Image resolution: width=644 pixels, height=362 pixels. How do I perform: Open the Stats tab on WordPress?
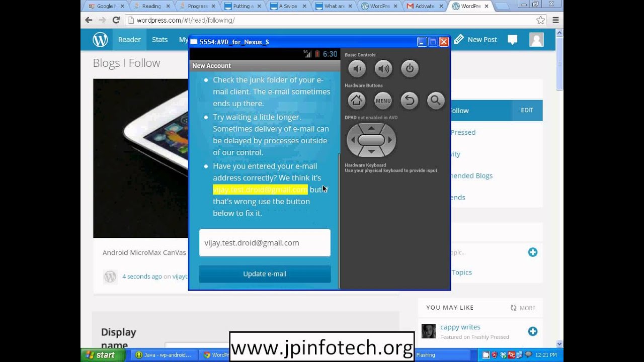click(159, 40)
